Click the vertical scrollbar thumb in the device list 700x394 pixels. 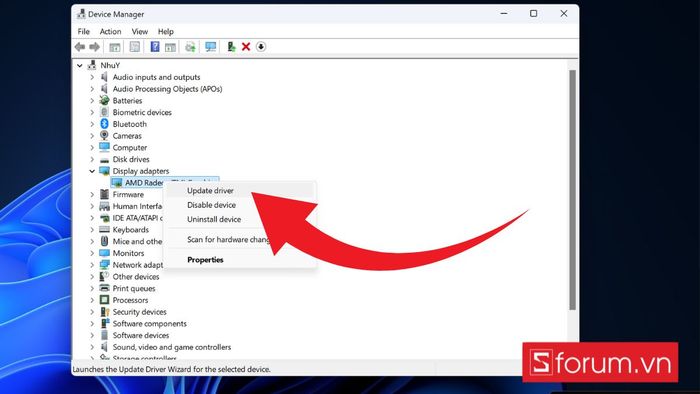click(572, 190)
